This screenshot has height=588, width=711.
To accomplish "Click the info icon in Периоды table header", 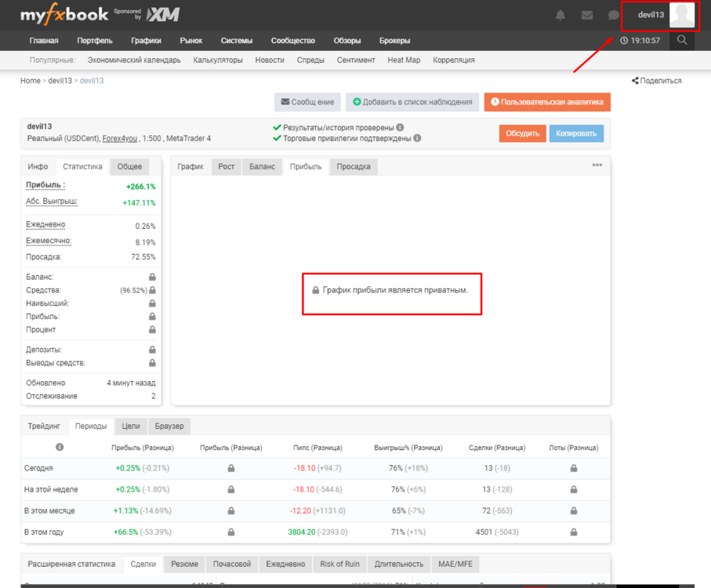I will click(60, 447).
